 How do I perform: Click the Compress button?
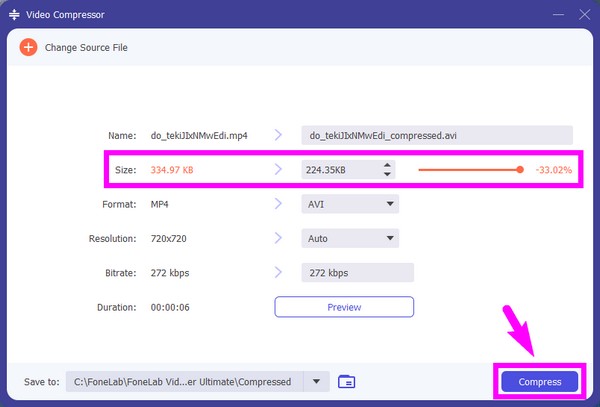click(x=540, y=381)
